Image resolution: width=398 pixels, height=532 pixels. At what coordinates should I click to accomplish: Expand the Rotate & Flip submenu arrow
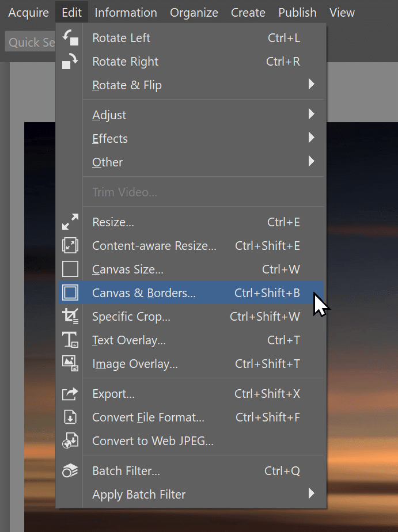pyautogui.click(x=311, y=85)
